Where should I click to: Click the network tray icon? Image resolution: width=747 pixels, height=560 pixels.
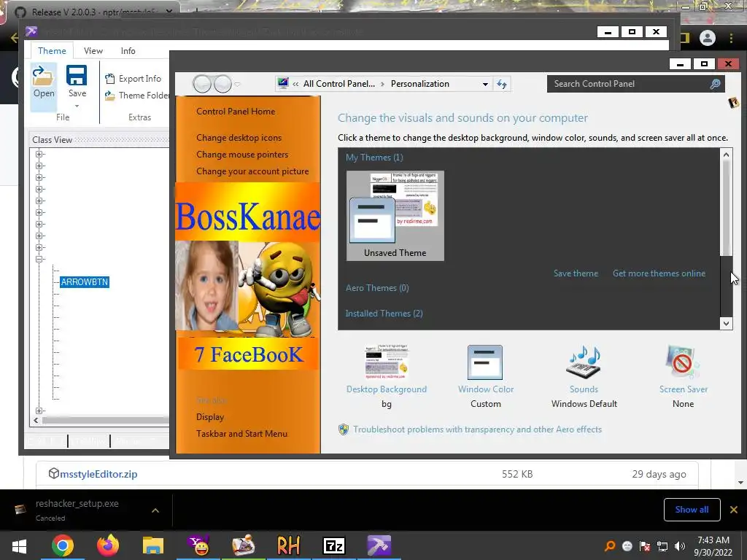tap(662, 545)
